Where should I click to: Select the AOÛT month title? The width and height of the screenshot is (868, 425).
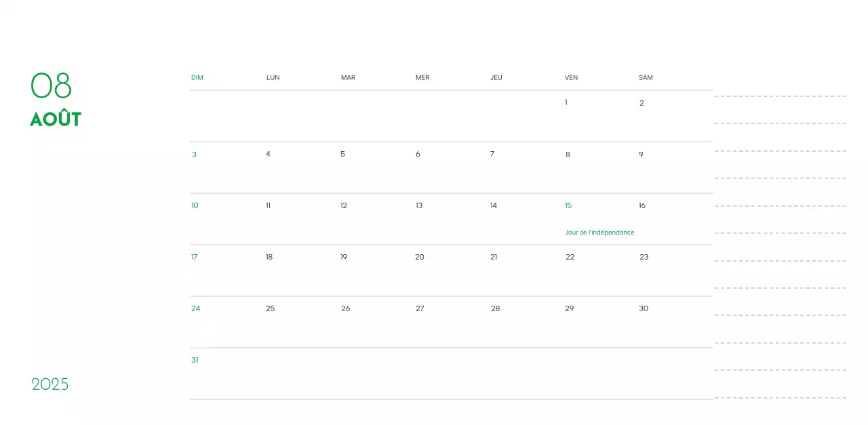point(56,119)
